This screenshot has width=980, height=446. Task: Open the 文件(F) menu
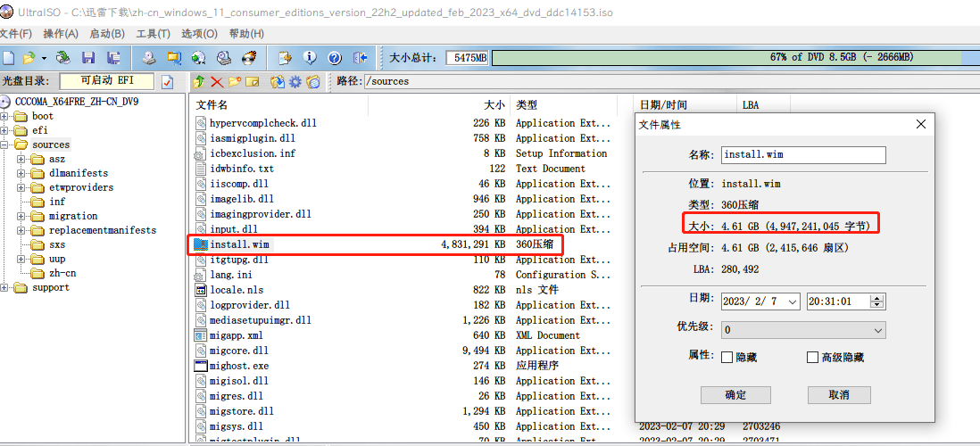point(17,34)
